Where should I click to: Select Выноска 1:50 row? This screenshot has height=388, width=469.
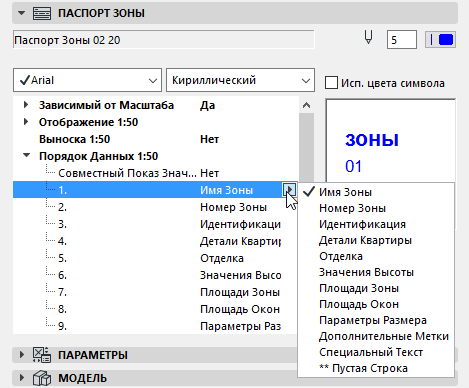click(155, 139)
